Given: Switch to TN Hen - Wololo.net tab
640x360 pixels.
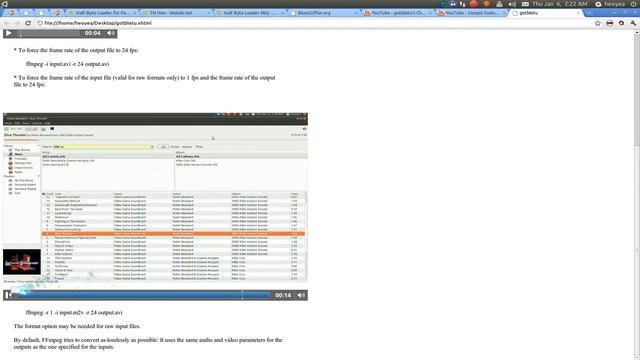Looking at the screenshot, I should coord(176,13).
